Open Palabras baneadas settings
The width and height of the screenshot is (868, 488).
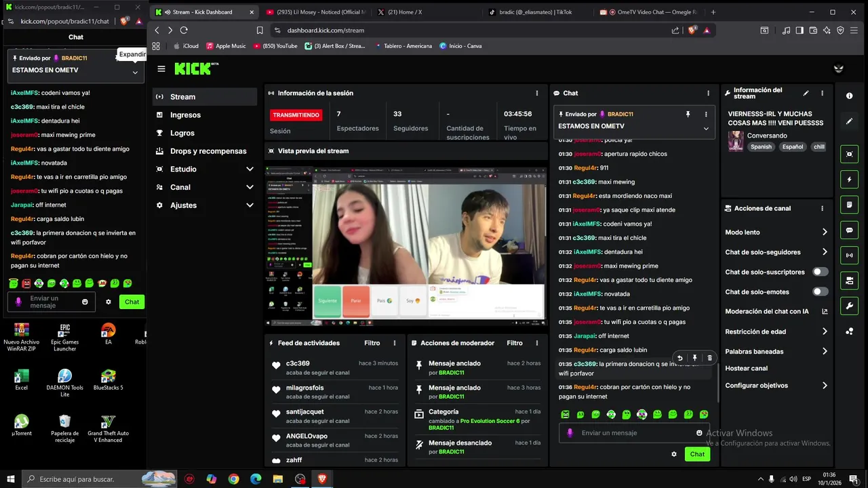click(776, 352)
